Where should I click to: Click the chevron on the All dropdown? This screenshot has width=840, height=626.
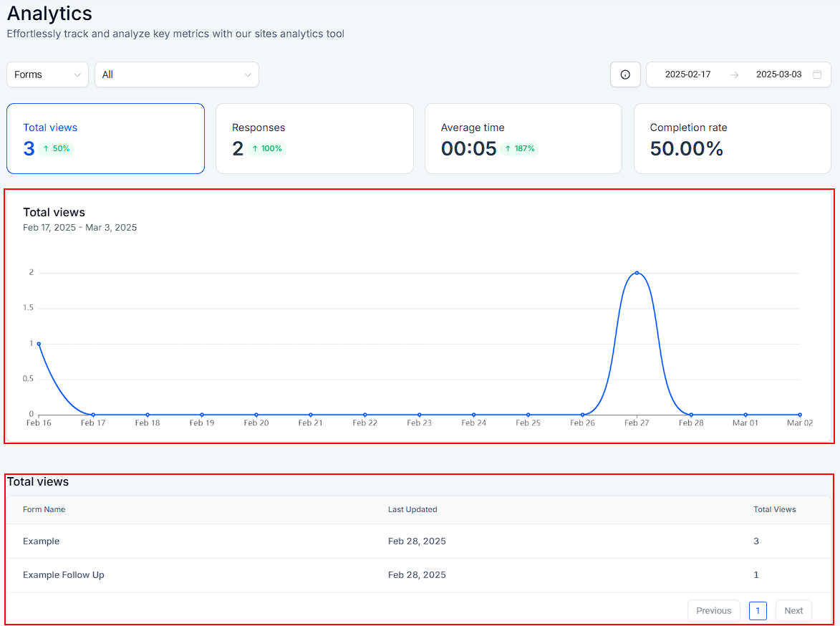tap(248, 74)
